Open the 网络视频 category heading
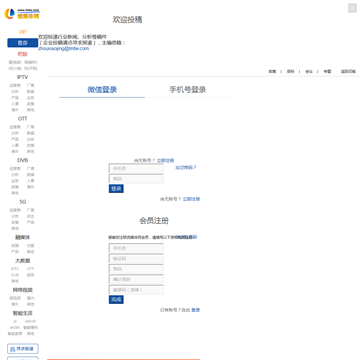The image size is (360, 360). [23, 290]
